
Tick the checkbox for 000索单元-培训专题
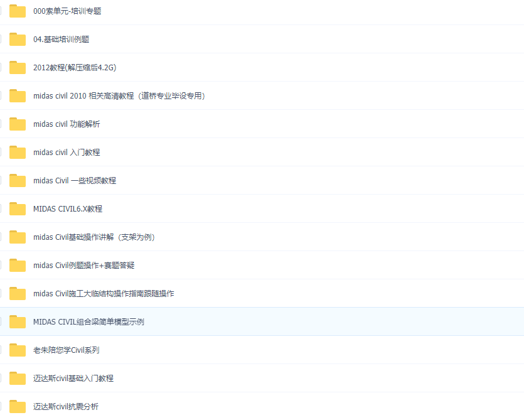point(2,11)
